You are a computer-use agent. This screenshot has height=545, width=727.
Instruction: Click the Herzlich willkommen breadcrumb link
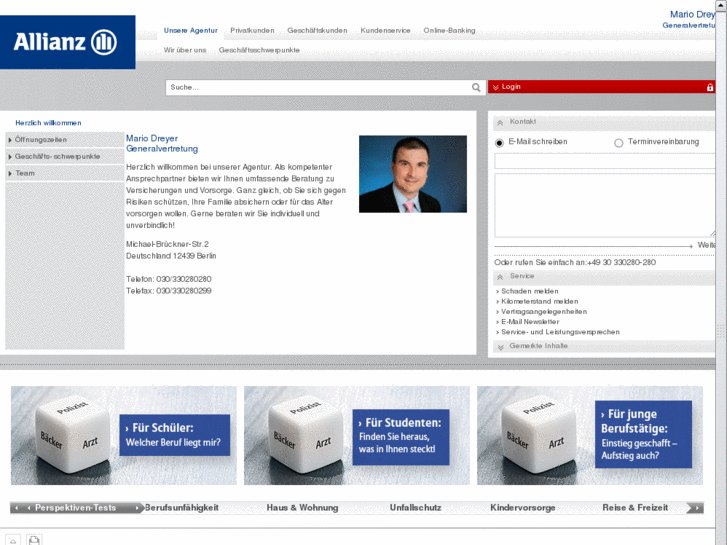click(48, 123)
